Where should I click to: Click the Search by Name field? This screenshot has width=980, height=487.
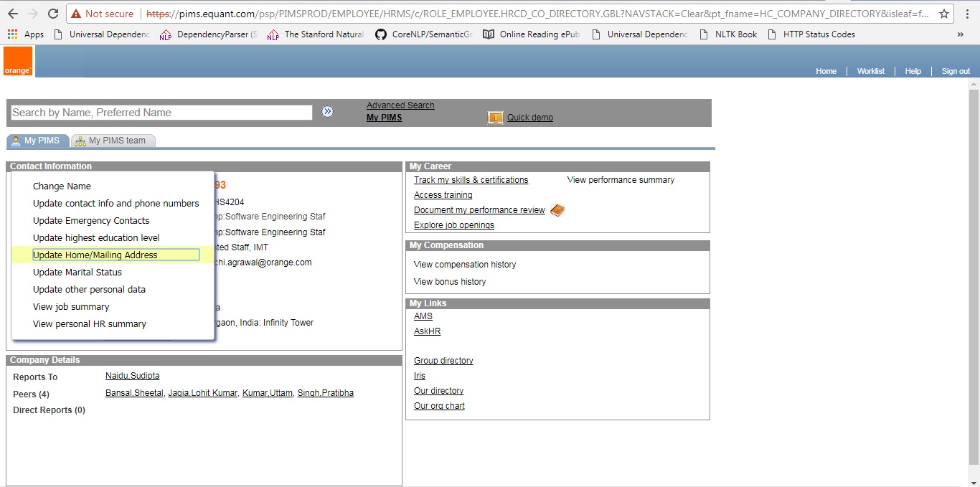[x=161, y=113]
